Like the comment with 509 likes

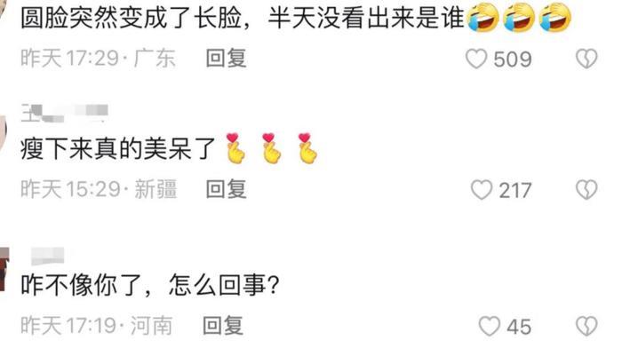coord(476,59)
